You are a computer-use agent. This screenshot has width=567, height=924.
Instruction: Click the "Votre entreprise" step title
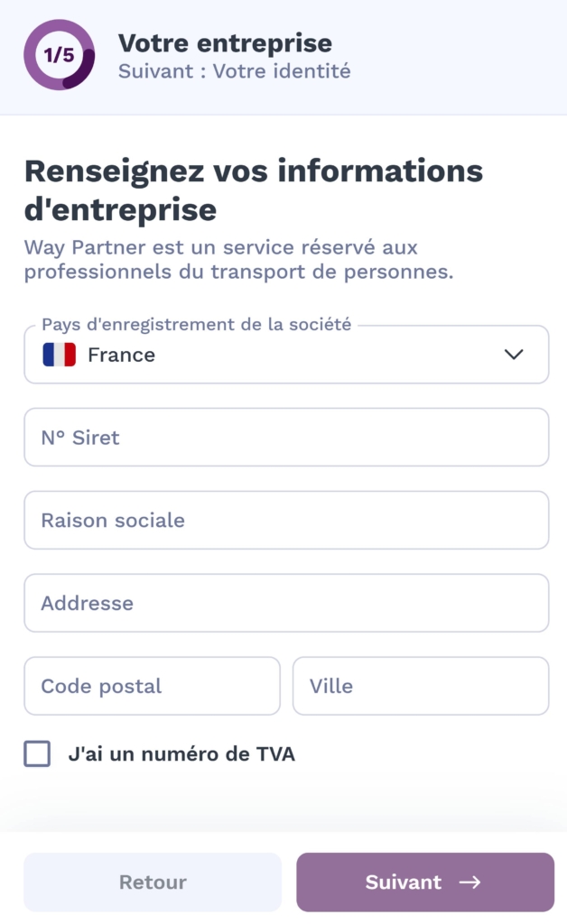[x=225, y=42]
